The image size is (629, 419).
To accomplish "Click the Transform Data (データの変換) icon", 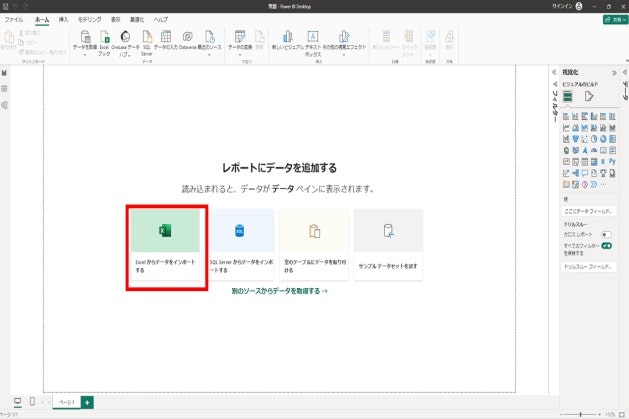I will click(x=240, y=36).
